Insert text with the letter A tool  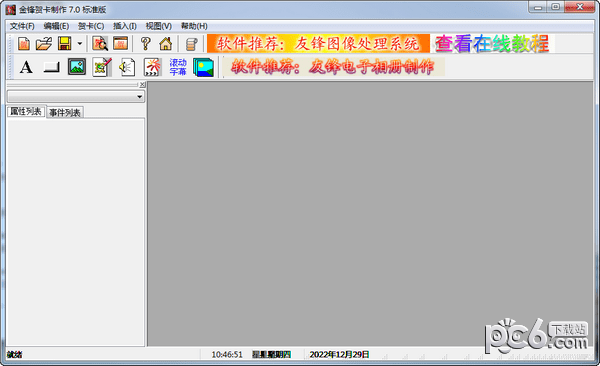(26, 67)
